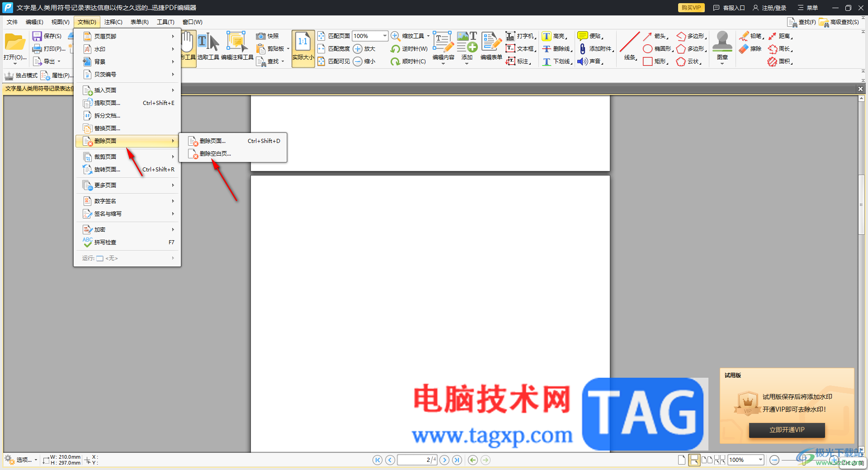
Task: Expand the 剪贴板 clipboard dropdown
Action: (x=288, y=49)
